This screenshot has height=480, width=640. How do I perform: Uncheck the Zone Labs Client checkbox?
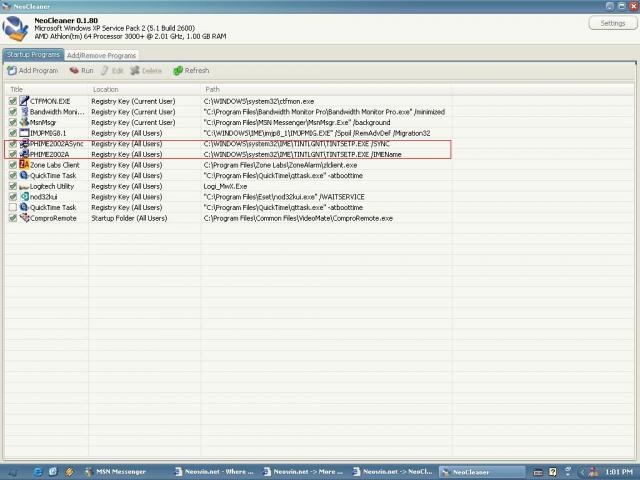tap(13, 164)
